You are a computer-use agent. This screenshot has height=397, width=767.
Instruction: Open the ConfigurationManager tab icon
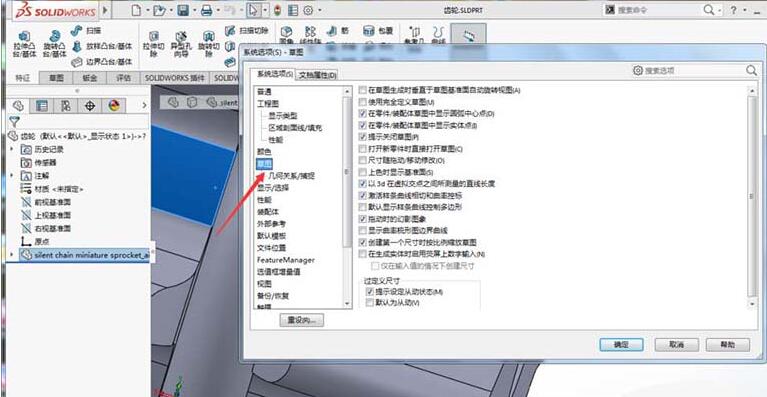click(x=66, y=106)
